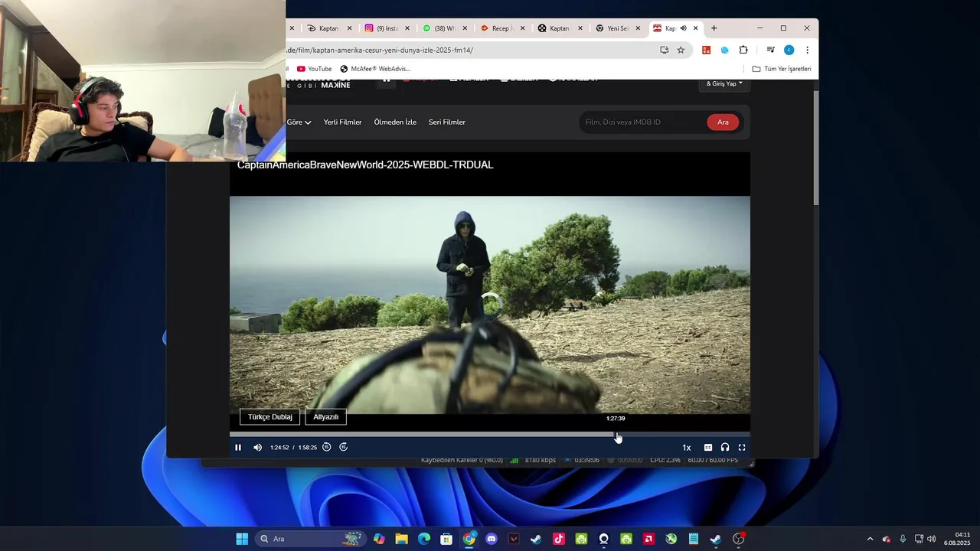Open the TikTok taskbar app
980x551 pixels.
coord(559,539)
